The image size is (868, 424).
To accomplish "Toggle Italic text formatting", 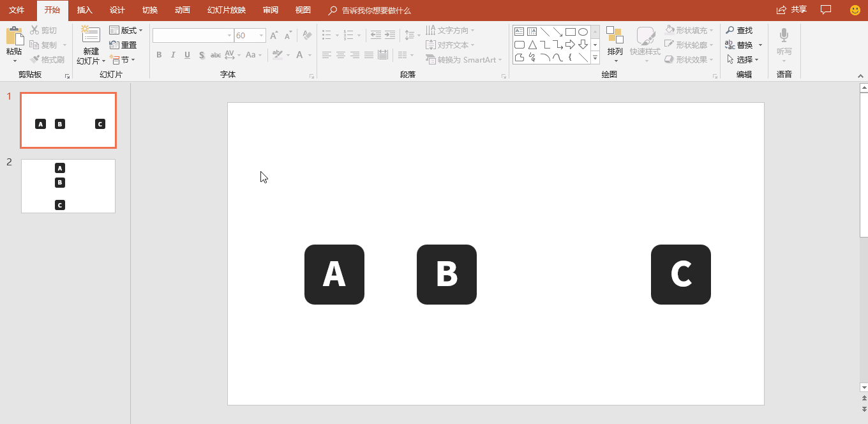I will coord(173,55).
